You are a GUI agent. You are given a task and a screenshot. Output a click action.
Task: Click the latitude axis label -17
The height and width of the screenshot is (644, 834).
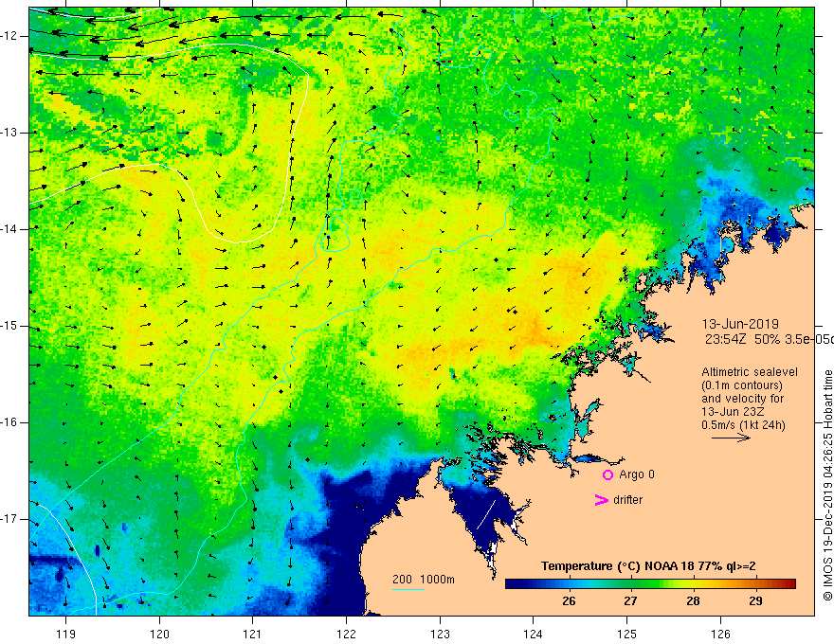[x=9, y=519]
